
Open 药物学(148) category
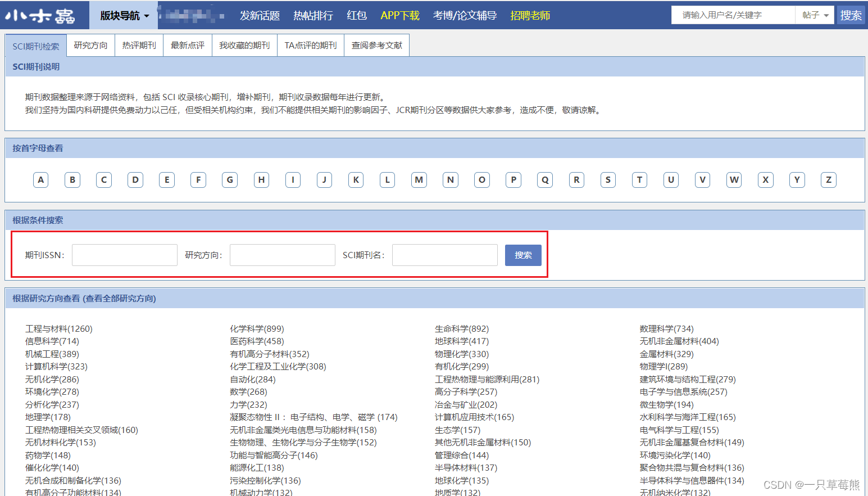click(48, 456)
